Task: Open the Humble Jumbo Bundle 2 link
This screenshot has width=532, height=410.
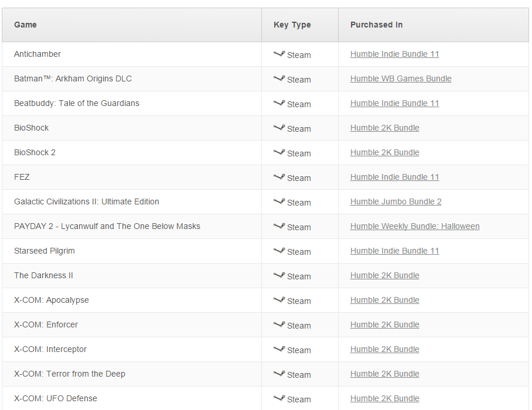Action: [395, 201]
